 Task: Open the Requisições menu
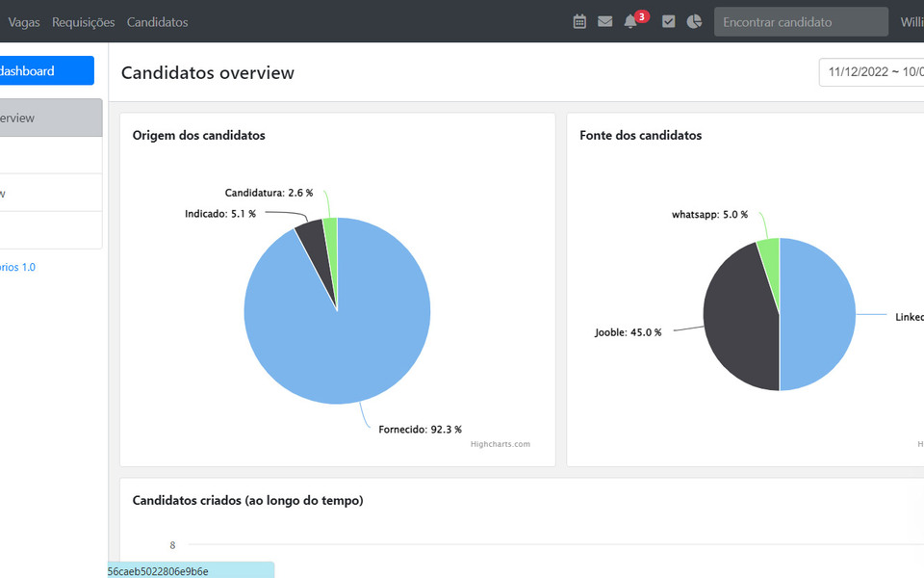tap(84, 21)
